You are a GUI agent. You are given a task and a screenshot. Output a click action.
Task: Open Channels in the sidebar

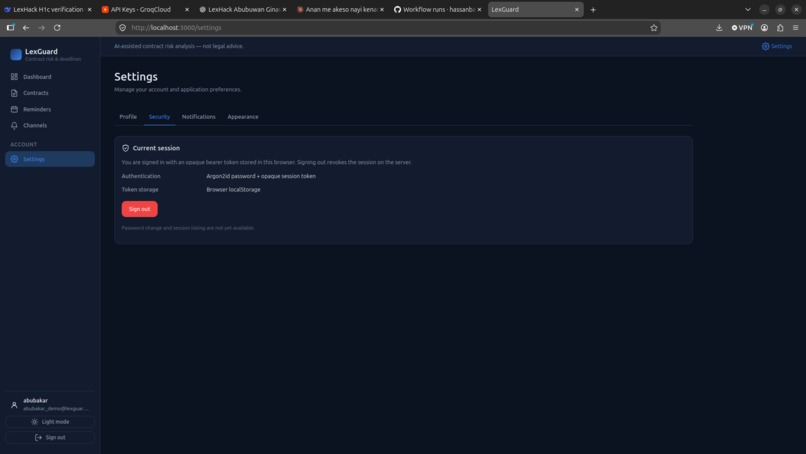pos(50,125)
